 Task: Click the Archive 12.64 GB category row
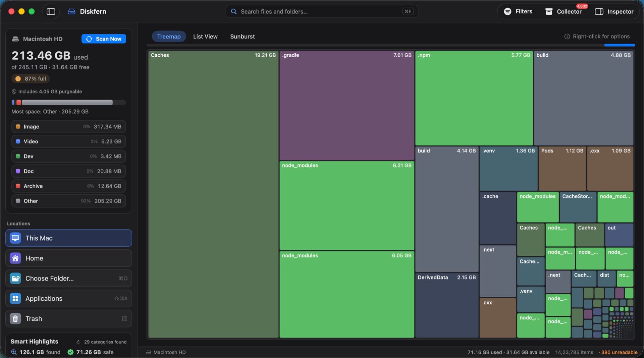(69, 186)
